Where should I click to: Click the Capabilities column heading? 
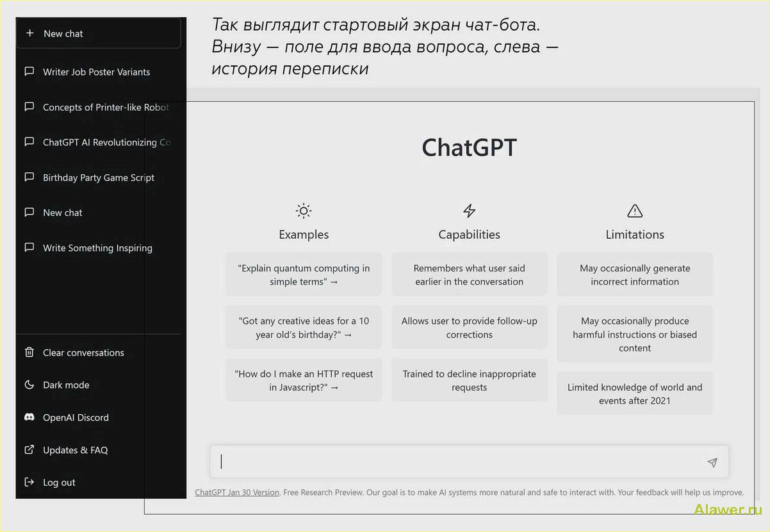(470, 234)
